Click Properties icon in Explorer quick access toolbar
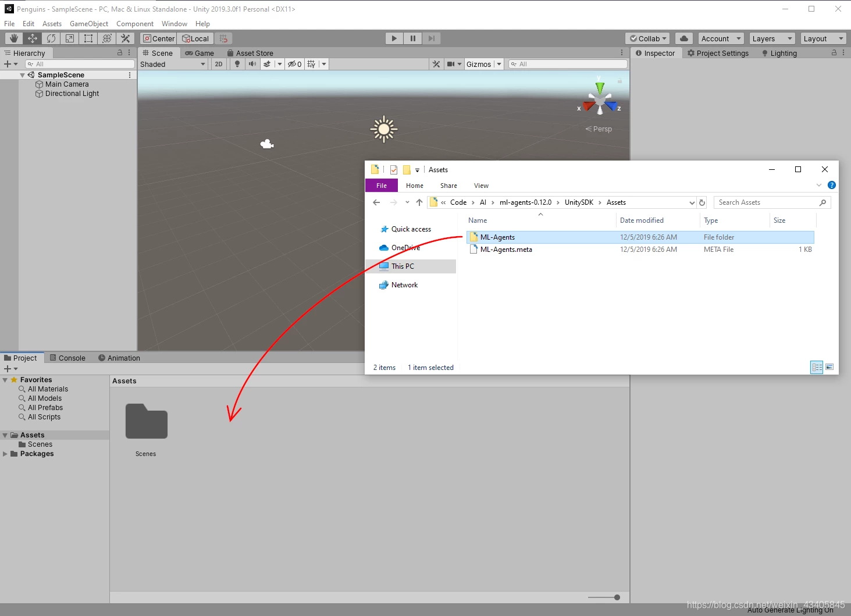This screenshot has width=851, height=616. [394, 170]
